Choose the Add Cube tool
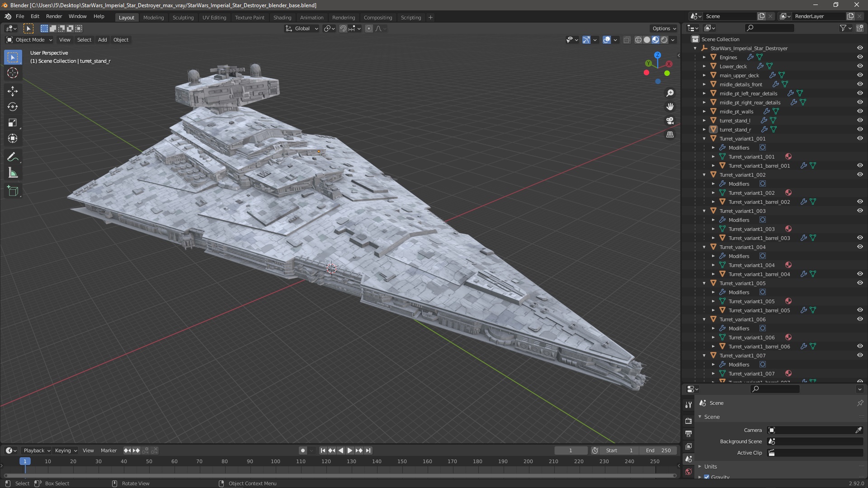Screen dimensions: 868x488 point(13,191)
